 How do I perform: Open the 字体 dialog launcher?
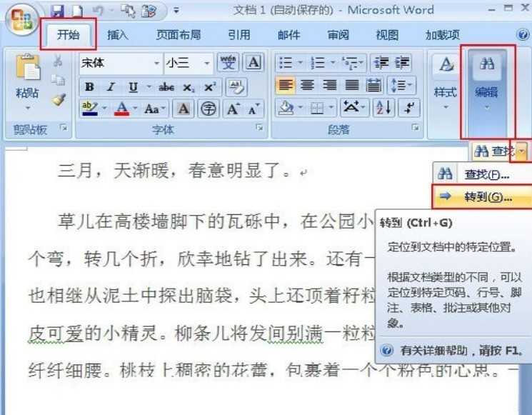pyautogui.click(x=259, y=127)
